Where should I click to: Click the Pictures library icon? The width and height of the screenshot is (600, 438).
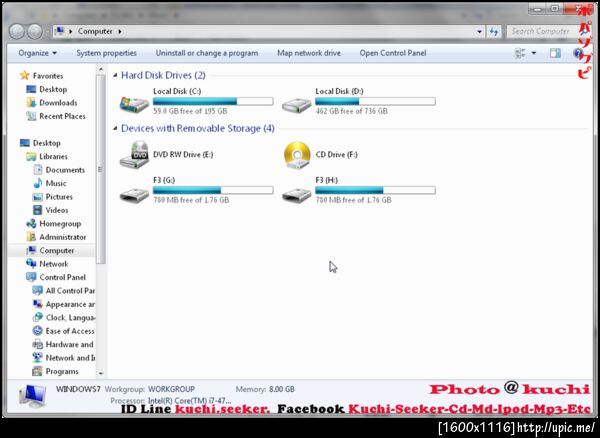38,197
